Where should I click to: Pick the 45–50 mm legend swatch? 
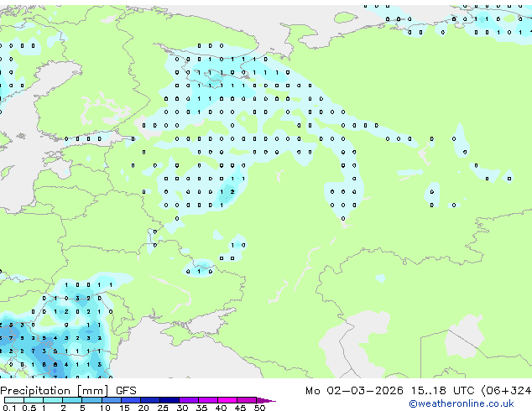click(x=247, y=400)
